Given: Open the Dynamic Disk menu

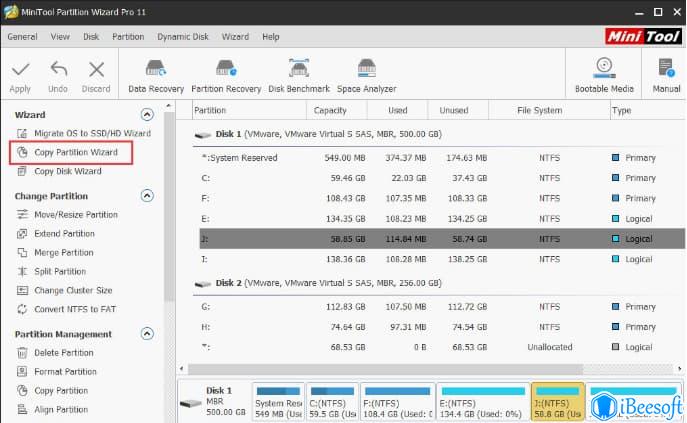Looking at the screenshot, I should click(183, 37).
